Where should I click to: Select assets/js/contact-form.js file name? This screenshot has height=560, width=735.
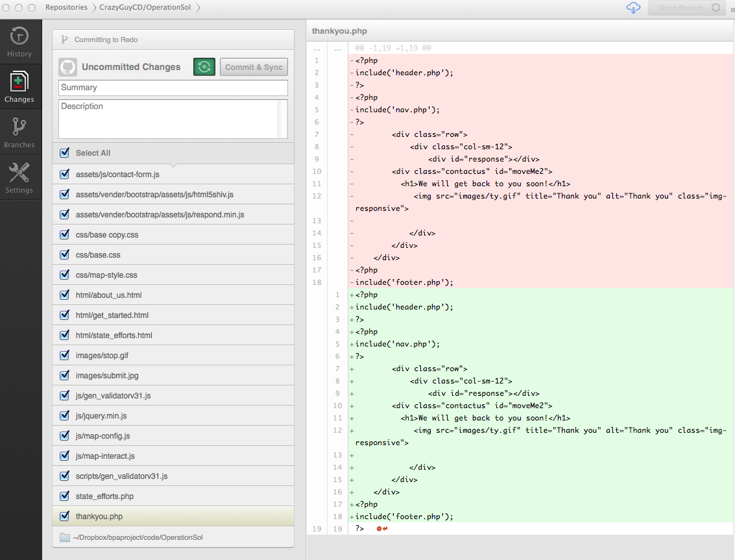(117, 175)
